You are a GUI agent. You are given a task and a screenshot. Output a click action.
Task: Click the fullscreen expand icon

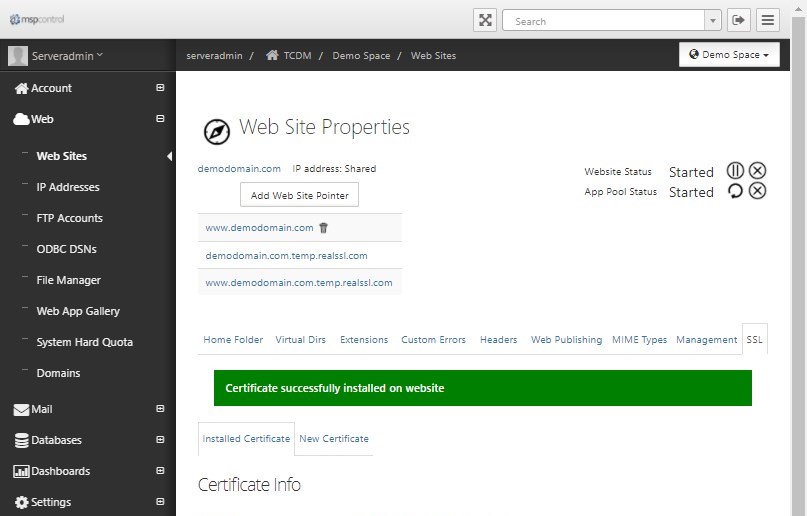[x=485, y=21]
